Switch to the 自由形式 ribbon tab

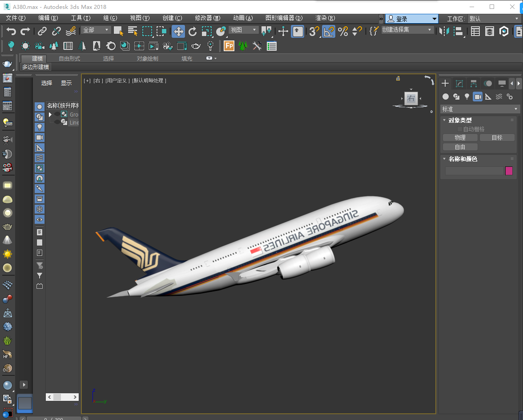pos(69,58)
